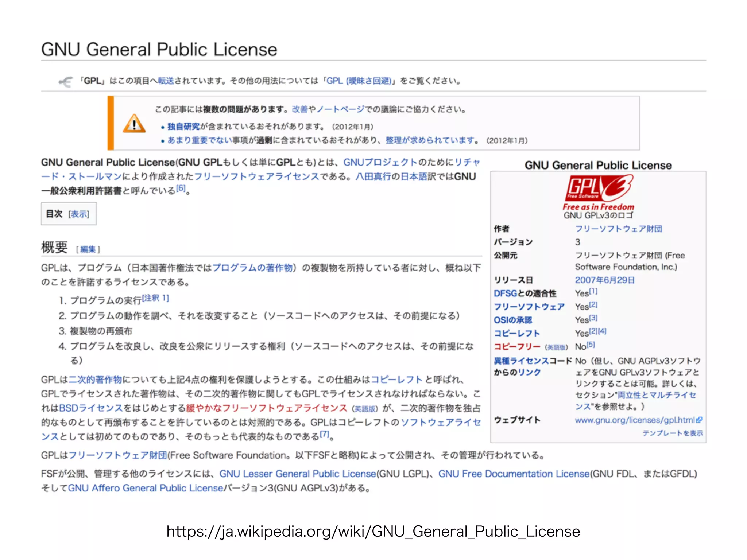Open the BSDライセンス link
Screen dimensions: 747x560
[91, 408]
